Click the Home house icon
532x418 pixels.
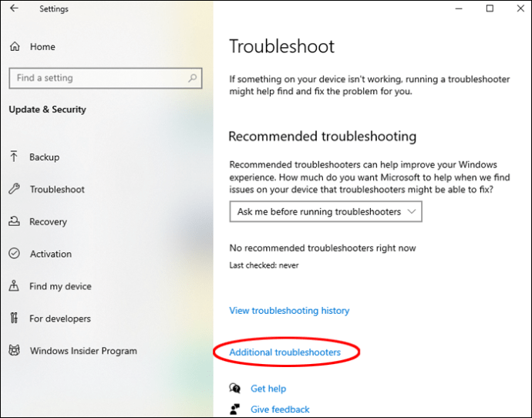pyautogui.click(x=15, y=46)
